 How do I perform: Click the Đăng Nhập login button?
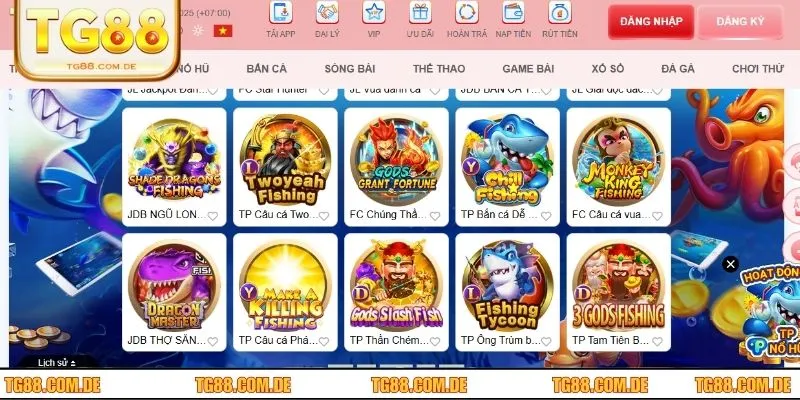coord(651,21)
